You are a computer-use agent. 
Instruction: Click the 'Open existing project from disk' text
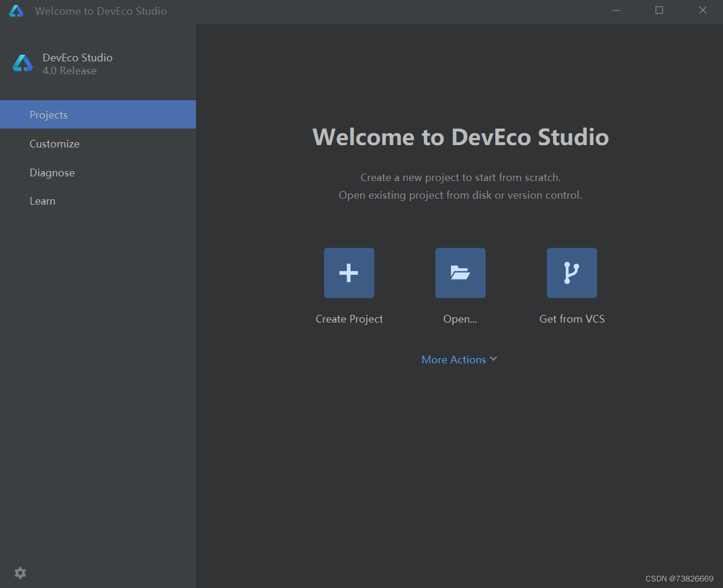pos(460,195)
